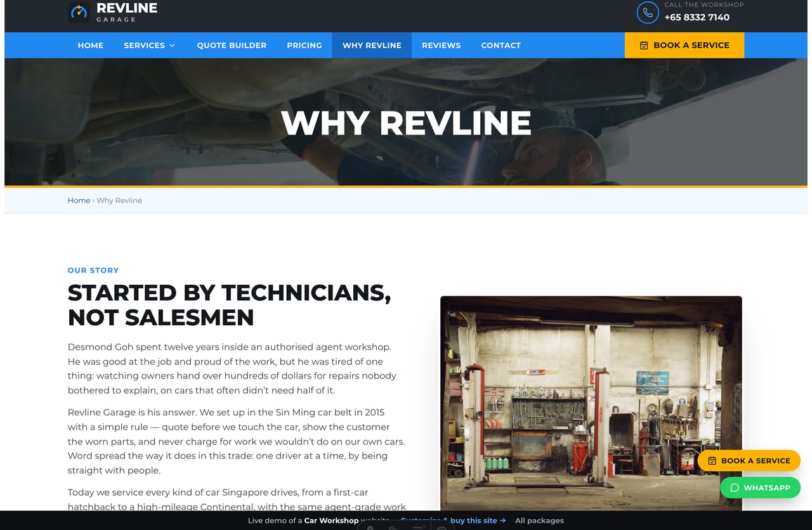Go to the Contact page
This screenshot has width=812, height=530.
tap(501, 46)
